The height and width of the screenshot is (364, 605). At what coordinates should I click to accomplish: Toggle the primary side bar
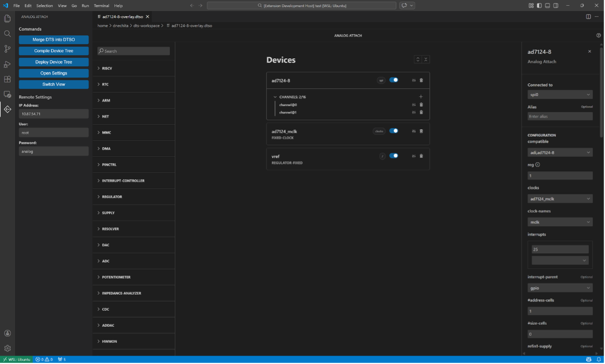coord(539,6)
